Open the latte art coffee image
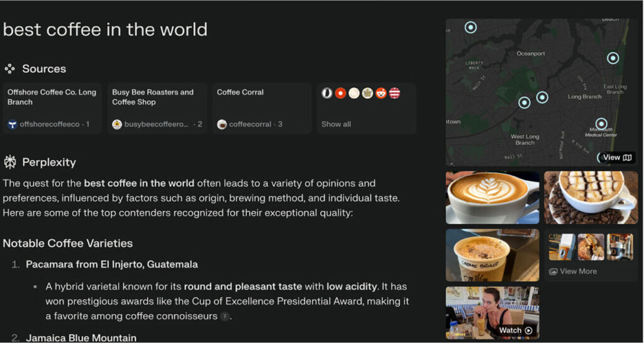 492,198
